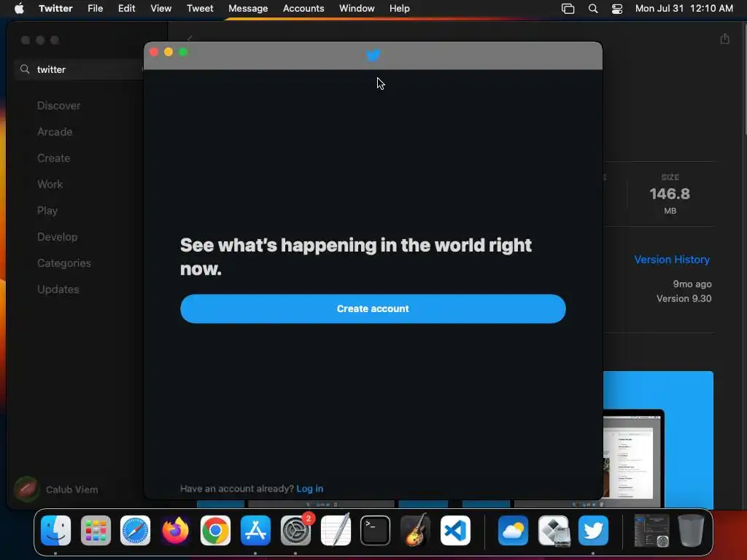Open the Edit menu
Viewport: 747px width, 560px height.
127,8
